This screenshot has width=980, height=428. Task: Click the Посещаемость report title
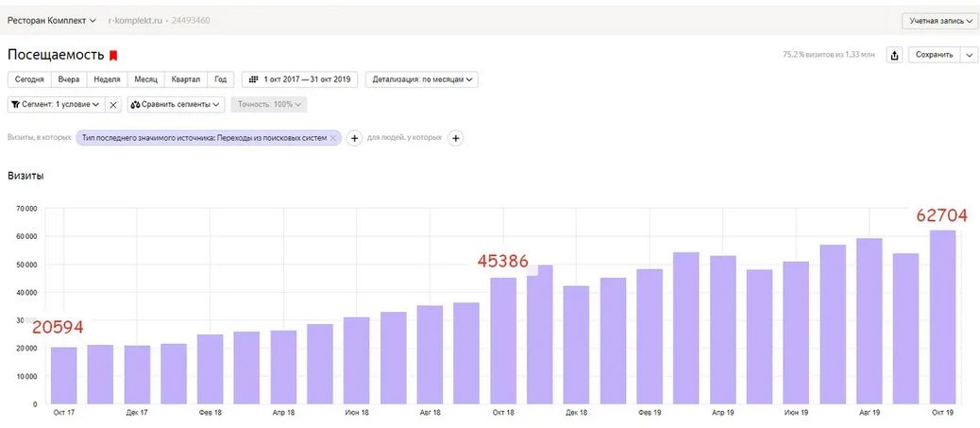coord(56,55)
